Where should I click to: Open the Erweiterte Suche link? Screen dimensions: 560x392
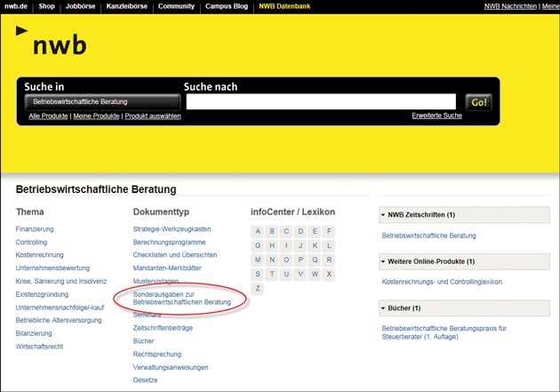pos(436,116)
